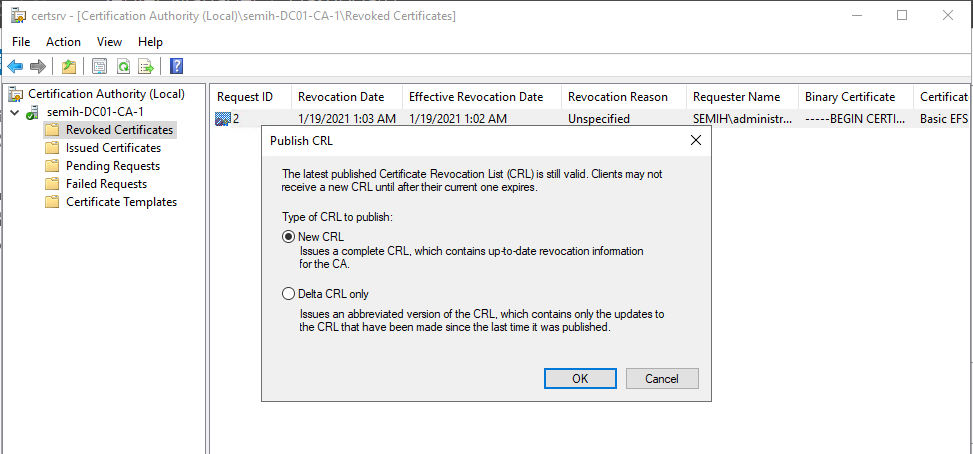
Task: Click the Back arrow toolbar icon
Action: click(x=15, y=67)
